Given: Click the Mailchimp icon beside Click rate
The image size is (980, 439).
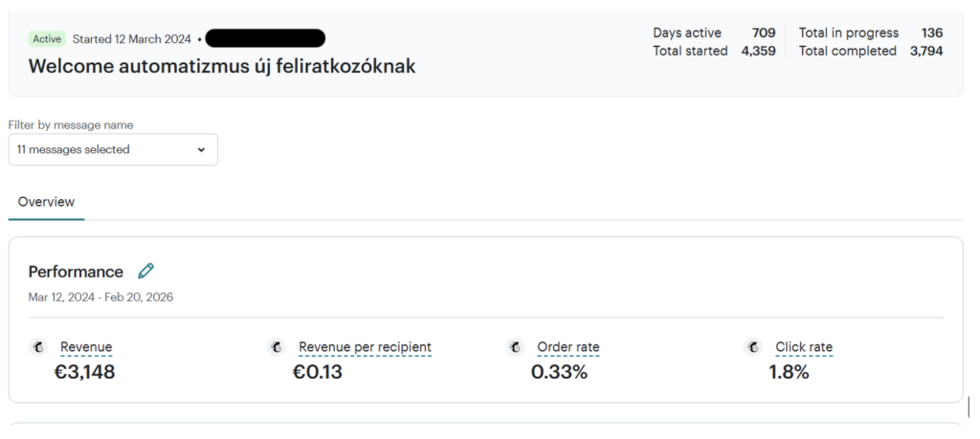Looking at the screenshot, I should [x=753, y=347].
